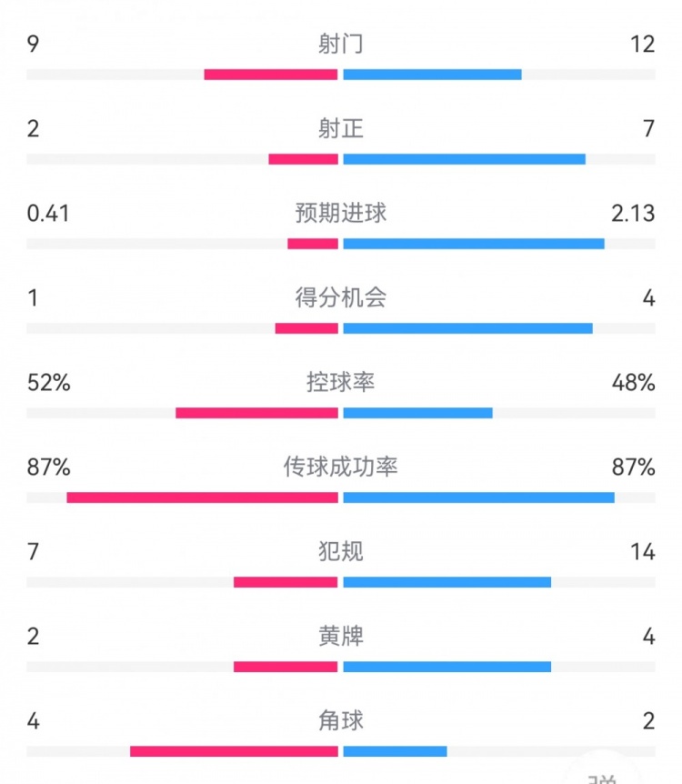Click the 52% possession value
Viewport: 682px width, 784px height.
(x=48, y=382)
